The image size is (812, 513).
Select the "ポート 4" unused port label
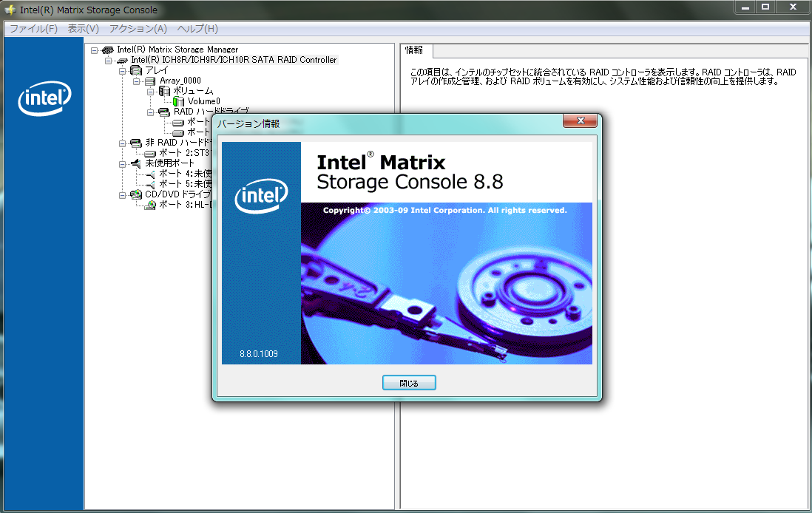(186, 174)
